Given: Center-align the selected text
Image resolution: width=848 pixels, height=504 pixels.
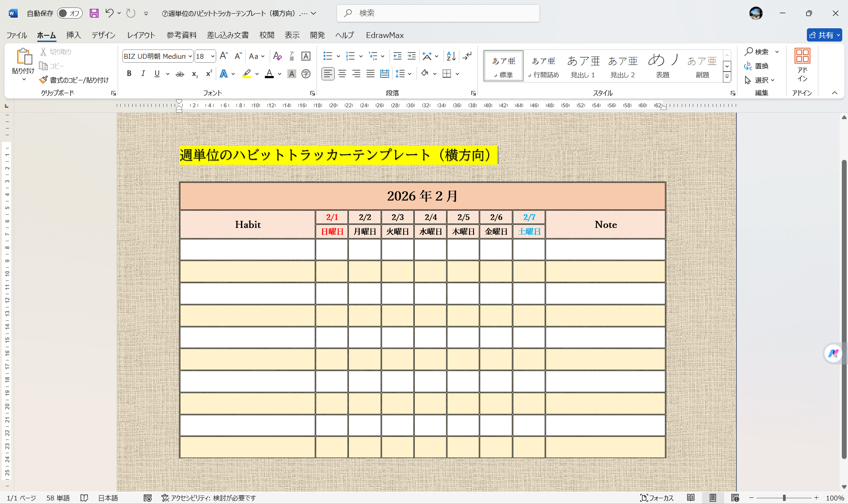Looking at the screenshot, I should 342,74.
